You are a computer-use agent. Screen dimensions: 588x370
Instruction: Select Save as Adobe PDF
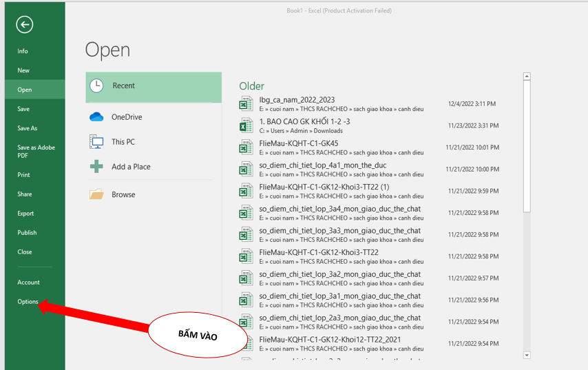pyautogui.click(x=36, y=151)
